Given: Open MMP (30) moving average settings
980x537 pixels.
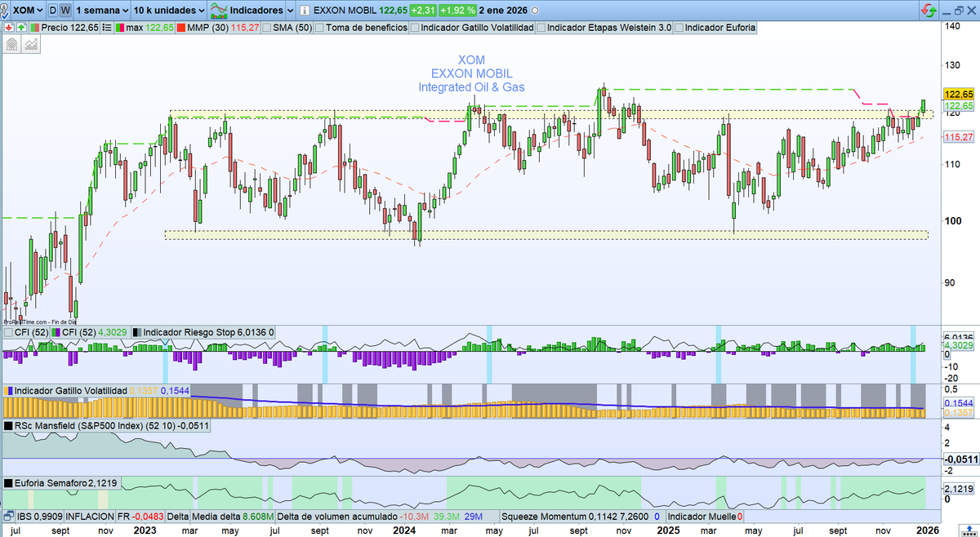Looking at the screenshot, I should [x=223, y=28].
